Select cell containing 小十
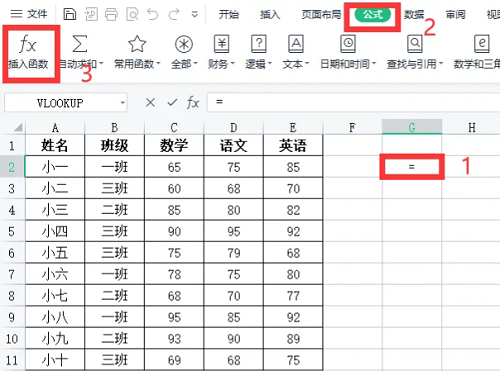The height and width of the screenshot is (371, 500). point(55,360)
